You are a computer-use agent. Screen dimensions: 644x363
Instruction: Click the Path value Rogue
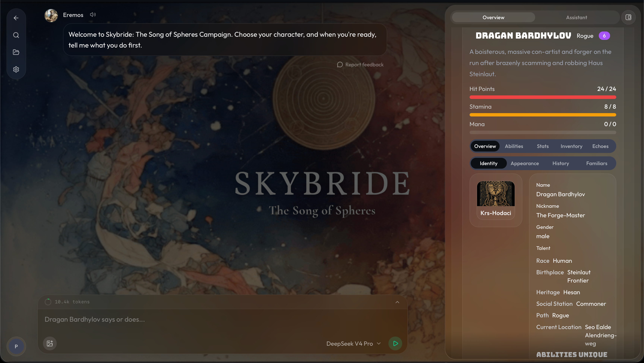pyautogui.click(x=561, y=315)
